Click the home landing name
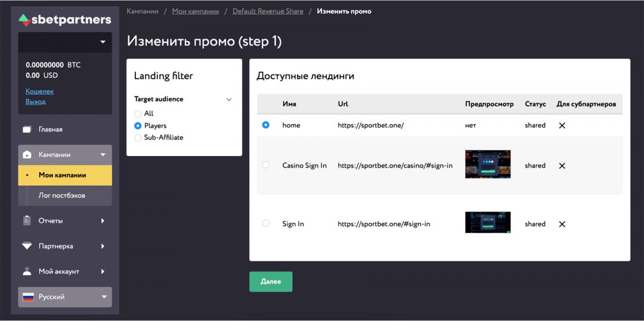This screenshot has width=644, height=321. [291, 126]
